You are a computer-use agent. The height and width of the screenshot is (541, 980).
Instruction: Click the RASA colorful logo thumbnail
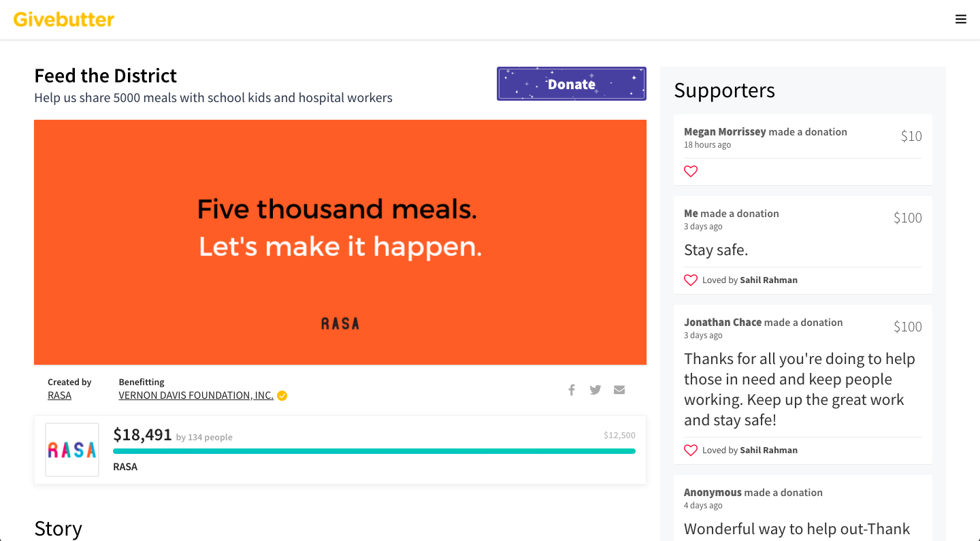pyautogui.click(x=72, y=450)
